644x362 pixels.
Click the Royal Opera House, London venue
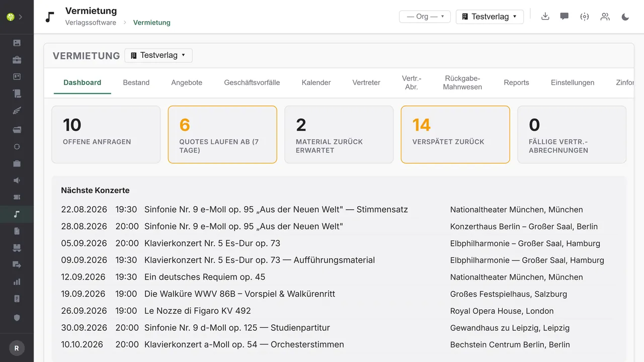tap(502, 311)
